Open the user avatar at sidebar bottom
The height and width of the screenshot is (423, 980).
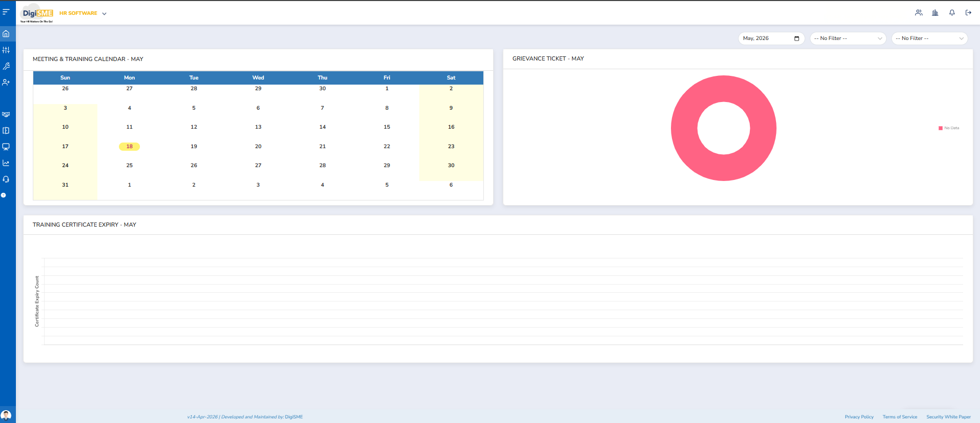(6, 415)
